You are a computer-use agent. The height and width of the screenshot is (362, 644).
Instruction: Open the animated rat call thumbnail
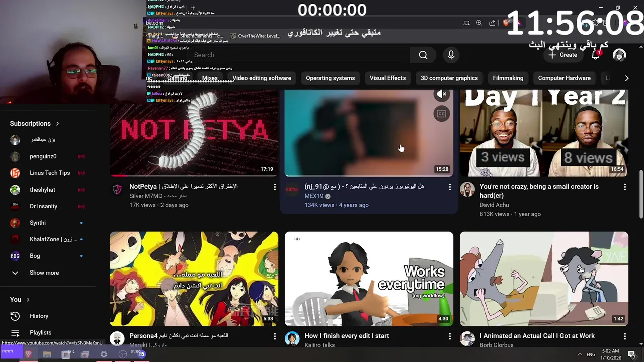pos(544,279)
